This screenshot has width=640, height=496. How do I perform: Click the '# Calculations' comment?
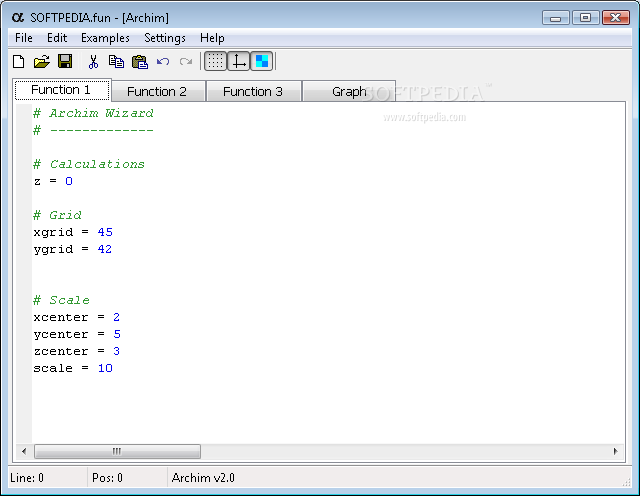click(89, 164)
